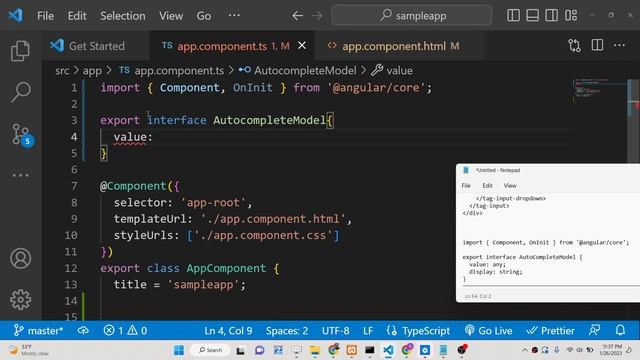The image size is (640, 360).
Task: Toggle the secondary side bar layout icon
Action: [x=551, y=16]
